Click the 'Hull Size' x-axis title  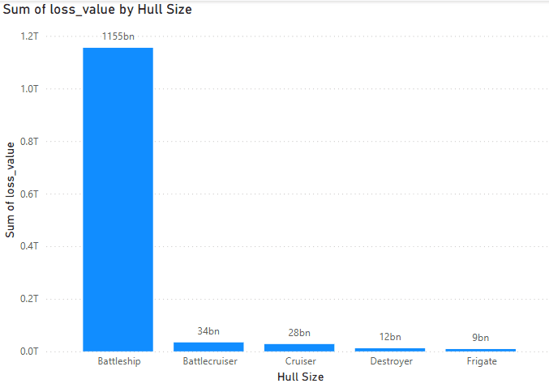tap(300, 377)
